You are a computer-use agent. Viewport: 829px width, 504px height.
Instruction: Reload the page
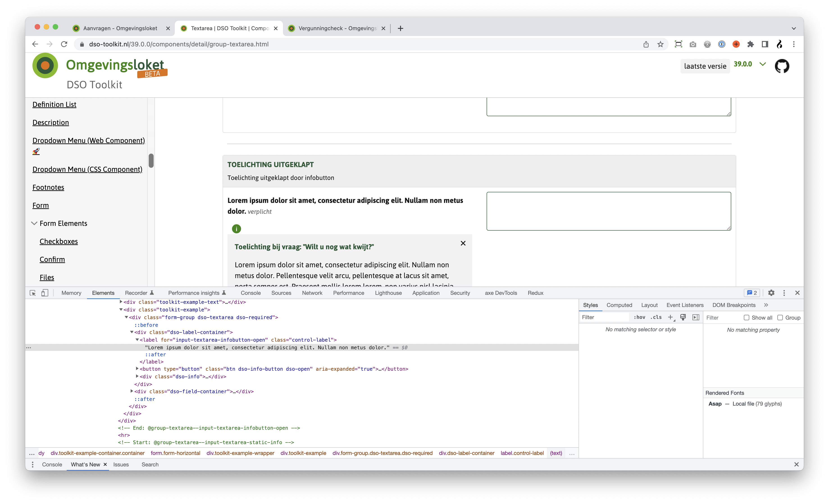[64, 44]
